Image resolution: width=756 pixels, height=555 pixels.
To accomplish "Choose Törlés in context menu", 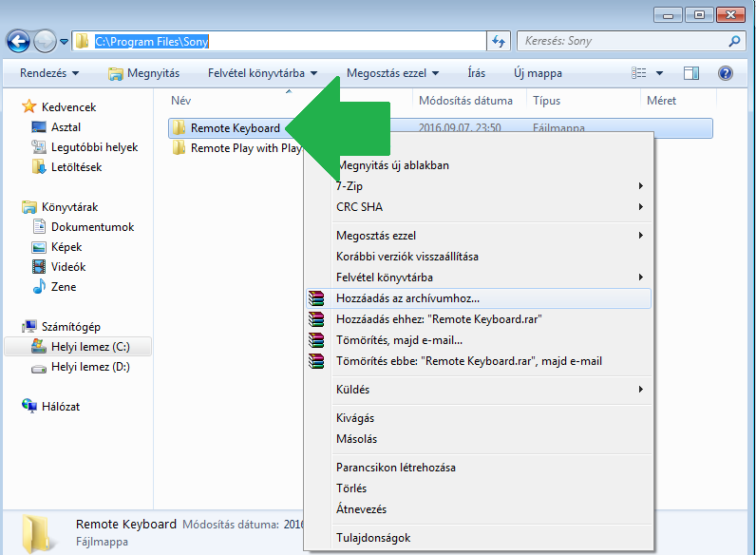I will click(x=479, y=488).
